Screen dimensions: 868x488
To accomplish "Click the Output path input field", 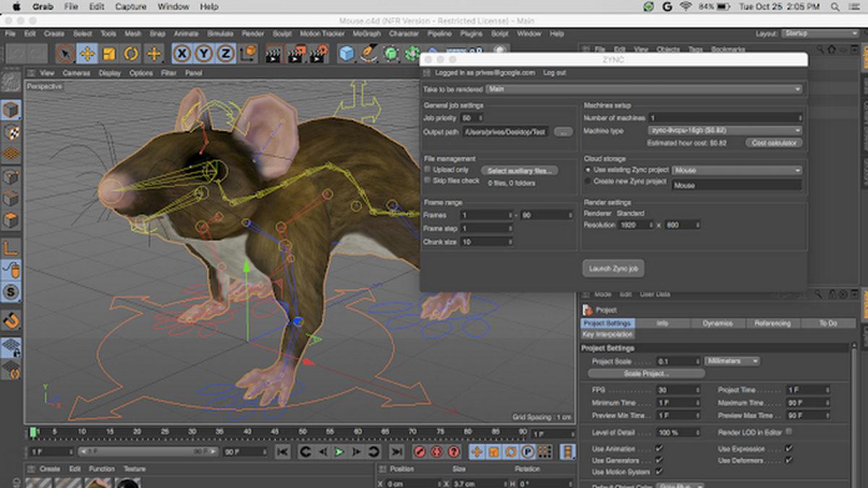I will (x=505, y=132).
